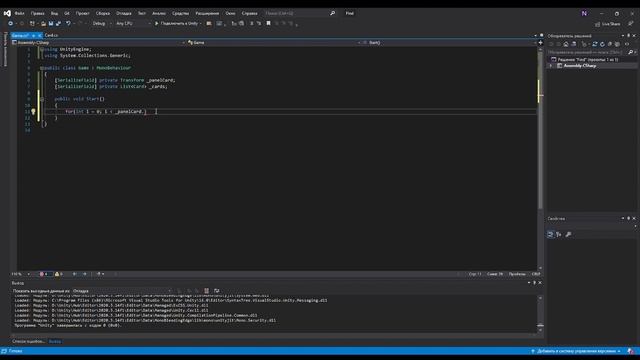Switch to the Вывод tab at the bottom
Screen dimensions: 640x360
[x=55, y=341]
